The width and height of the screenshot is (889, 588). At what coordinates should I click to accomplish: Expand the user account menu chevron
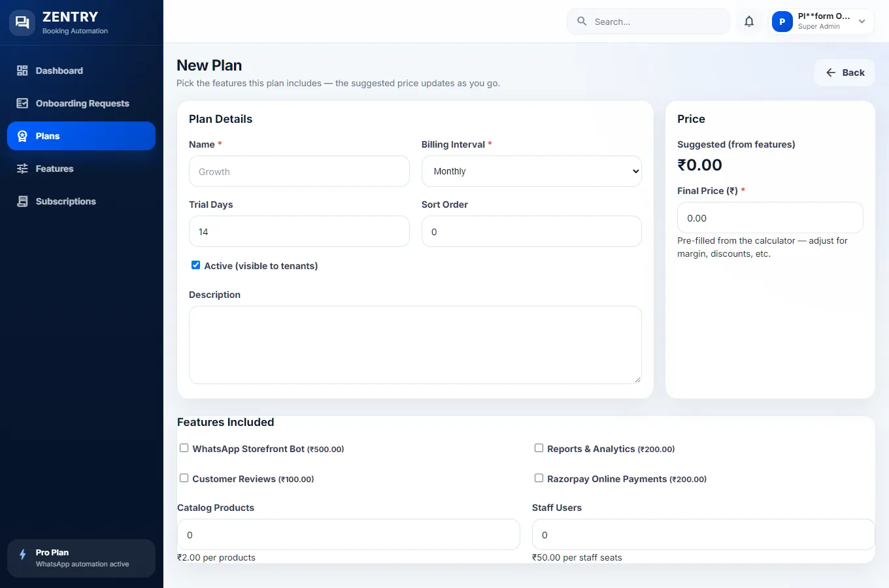(862, 22)
